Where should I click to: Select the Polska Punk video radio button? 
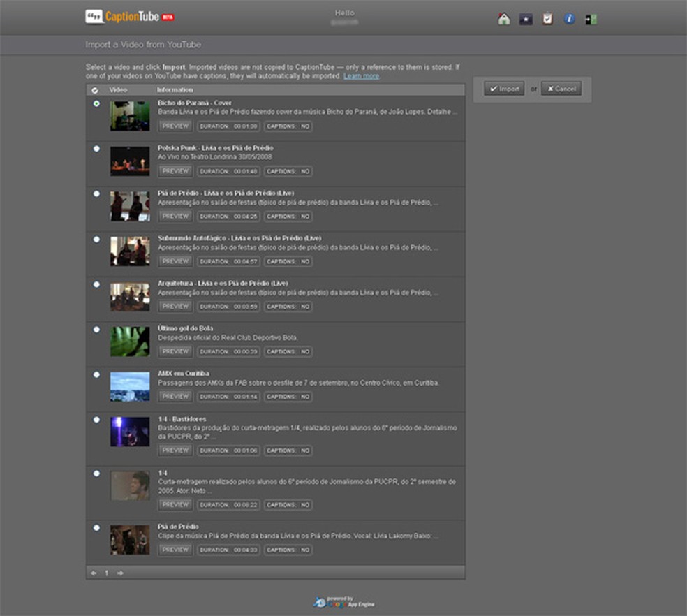(x=96, y=149)
